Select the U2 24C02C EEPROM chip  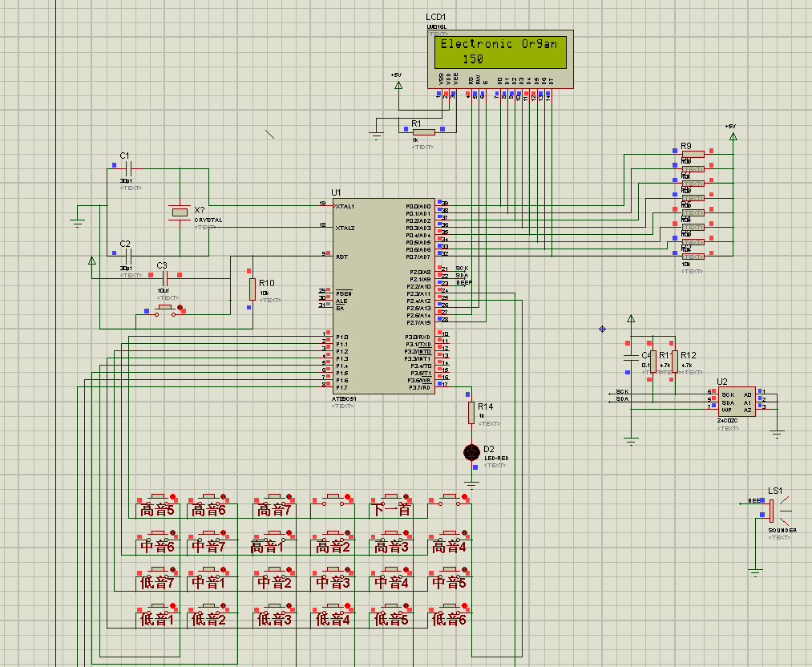(x=737, y=402)
